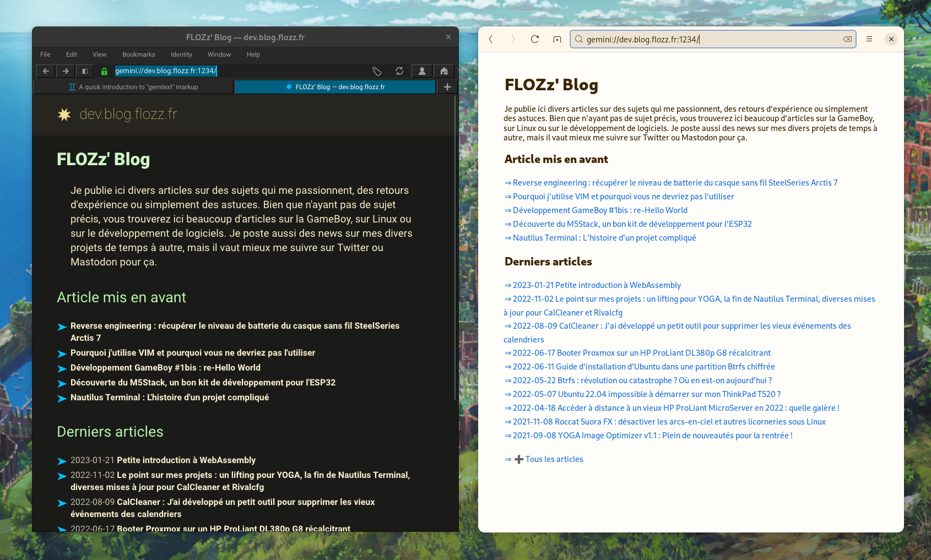The image size is (931, 560).
Task: Go back in the light browser window
Action: [x=491, y=39]
